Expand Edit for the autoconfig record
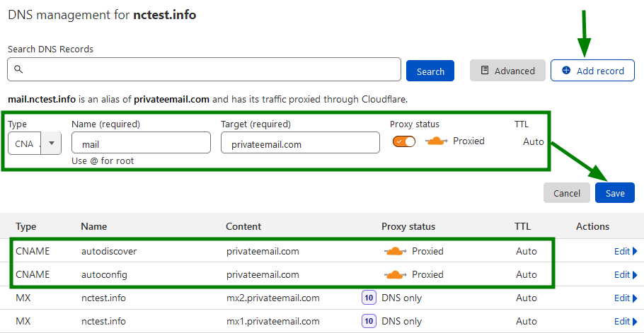Image resolution: width=644 pixels, height=333 pixels. tap(626, 274)
